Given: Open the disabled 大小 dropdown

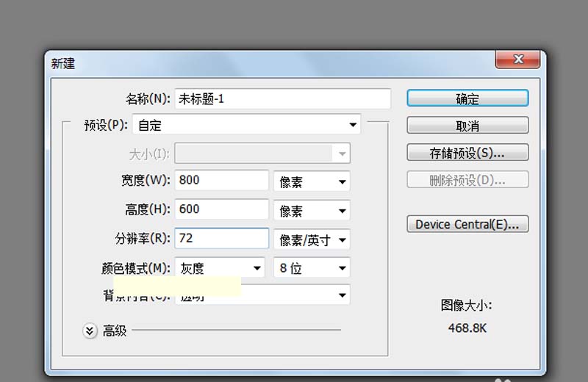Looking at the screenshot, I should (262, 153).
